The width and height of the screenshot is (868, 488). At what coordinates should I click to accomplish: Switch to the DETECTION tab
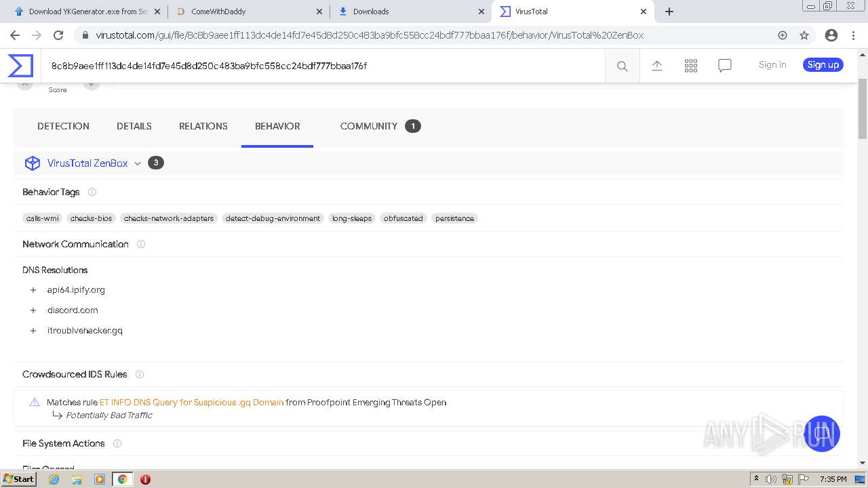pos(63,126)
